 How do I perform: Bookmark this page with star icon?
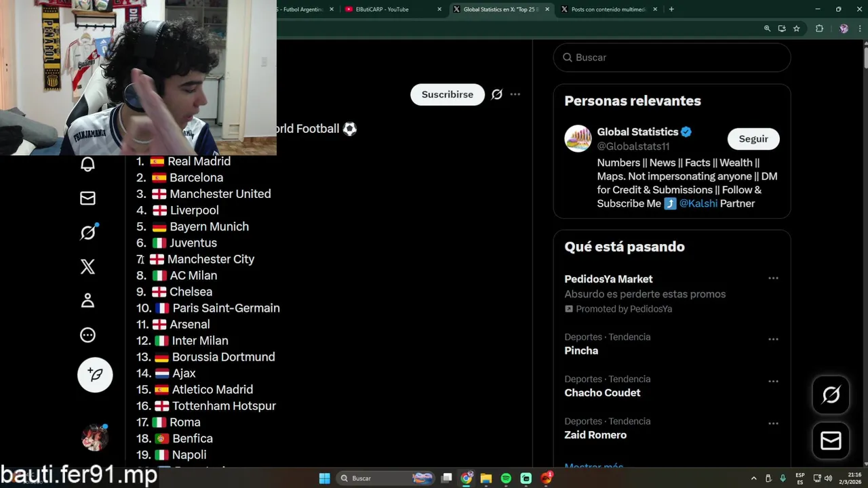point(797,28)
